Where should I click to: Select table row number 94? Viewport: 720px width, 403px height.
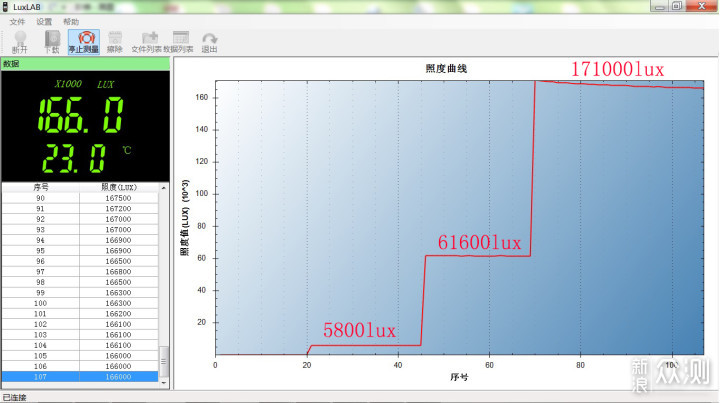pos(80,240)
